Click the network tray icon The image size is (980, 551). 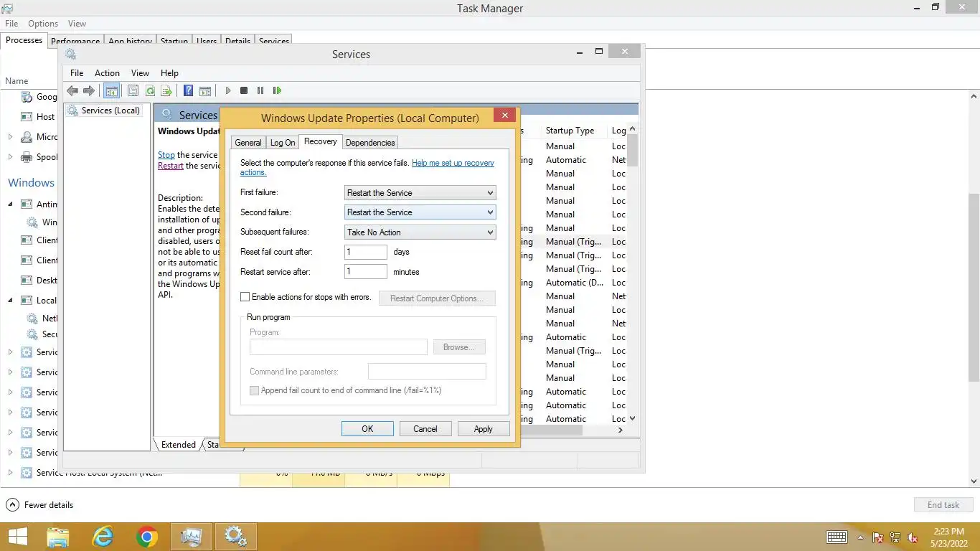pyautogui.click(x=895, y=537)
